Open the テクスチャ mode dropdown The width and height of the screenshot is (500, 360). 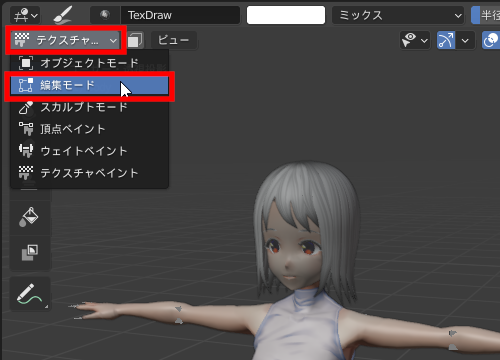click(x=65, y=40)
